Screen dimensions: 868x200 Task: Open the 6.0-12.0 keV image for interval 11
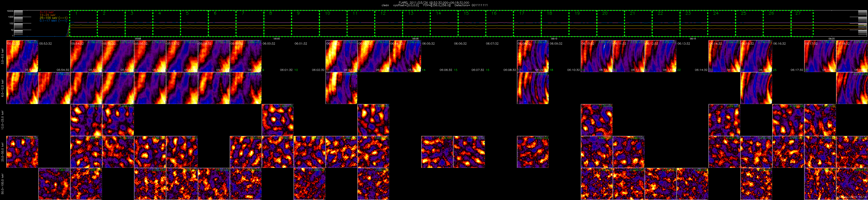click(x=341, y=88)
